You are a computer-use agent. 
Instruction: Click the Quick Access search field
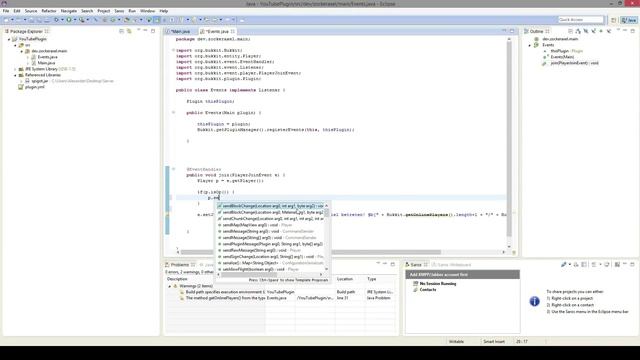(x=580, y=20)
